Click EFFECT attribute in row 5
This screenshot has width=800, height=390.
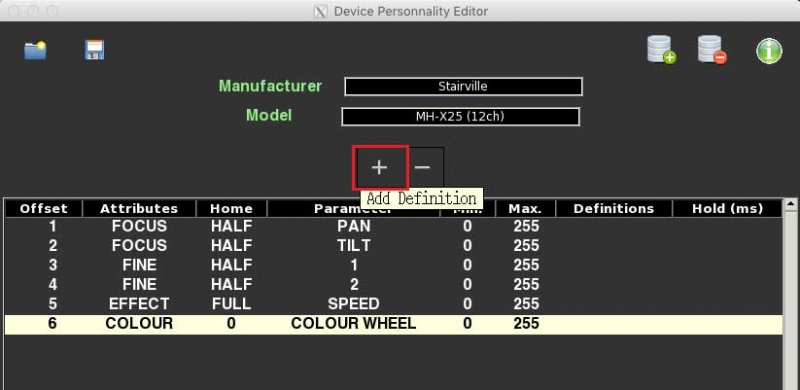pos(139,304)
